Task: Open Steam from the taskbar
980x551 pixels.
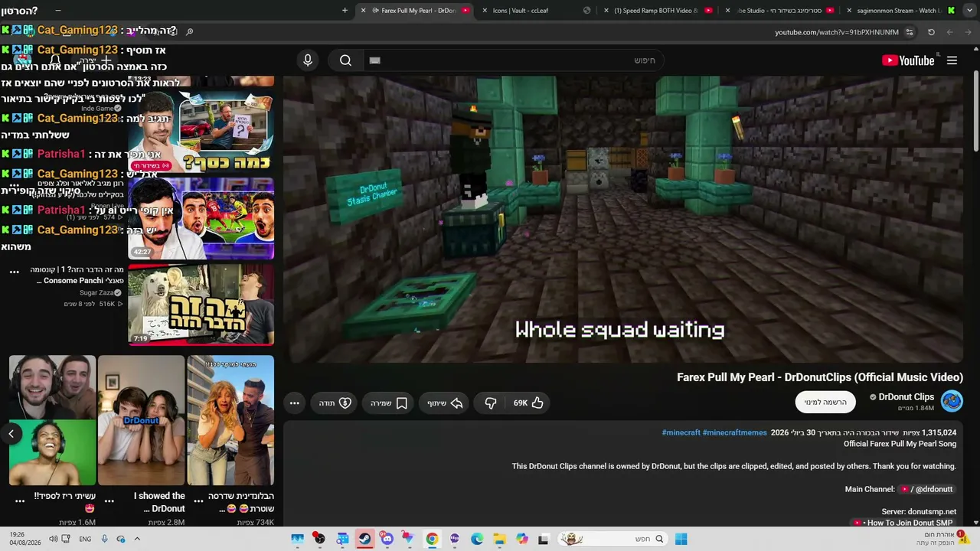Action: click(x=364, y=539)
